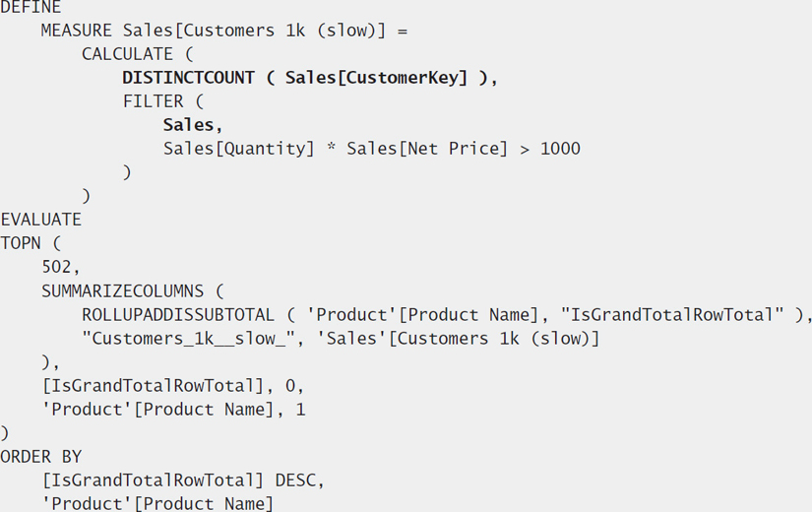Click the number 502 argument

click(57, 267)
